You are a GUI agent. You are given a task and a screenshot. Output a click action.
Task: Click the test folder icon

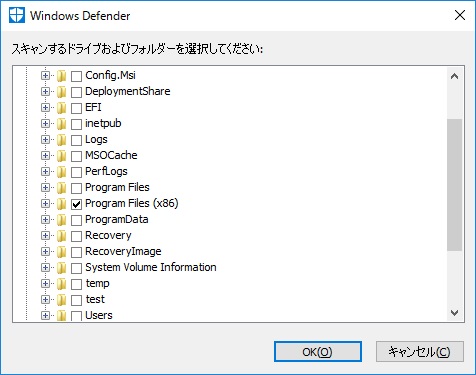click(x=61, y=300)
